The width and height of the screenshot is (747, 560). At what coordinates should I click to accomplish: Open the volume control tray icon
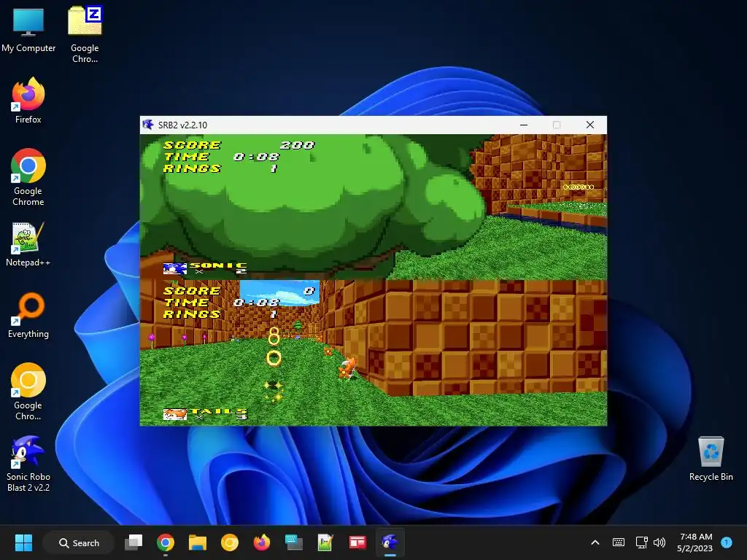pos(659,542)
